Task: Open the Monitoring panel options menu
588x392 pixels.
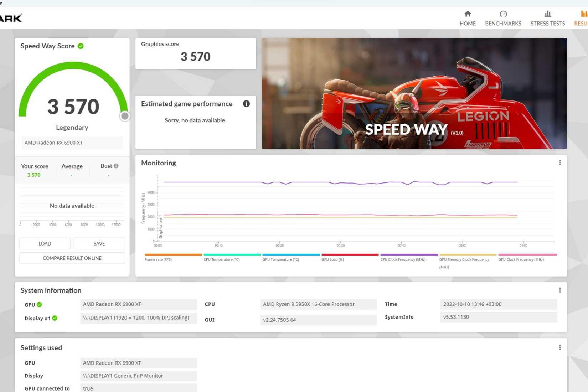Action: tap(560, 163)
